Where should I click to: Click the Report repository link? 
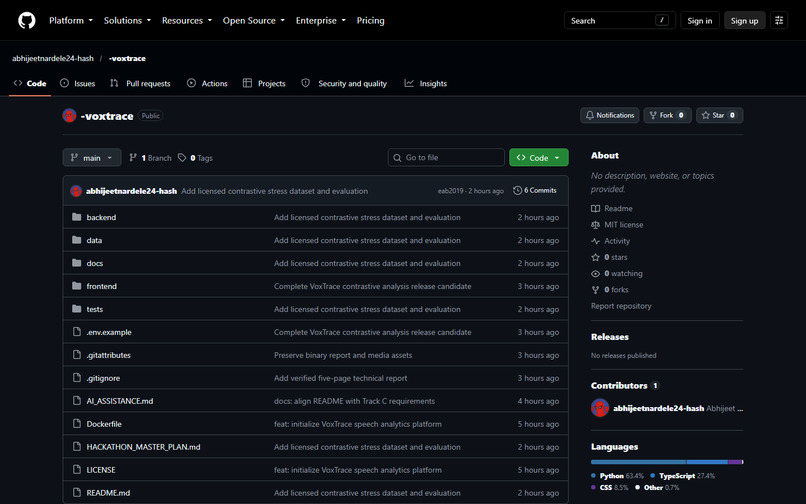[x=621, y=306]
